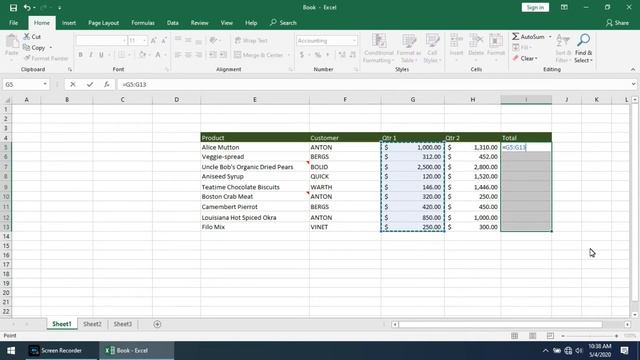This screenshot has width=640, height=360.
Task: Click the Copy button
Action: click(34, 48)
